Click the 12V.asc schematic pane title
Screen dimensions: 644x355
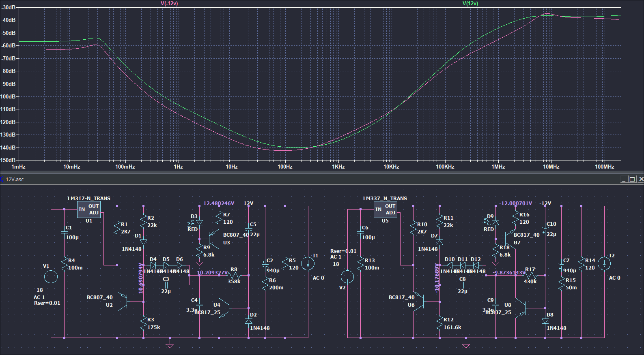15,179
